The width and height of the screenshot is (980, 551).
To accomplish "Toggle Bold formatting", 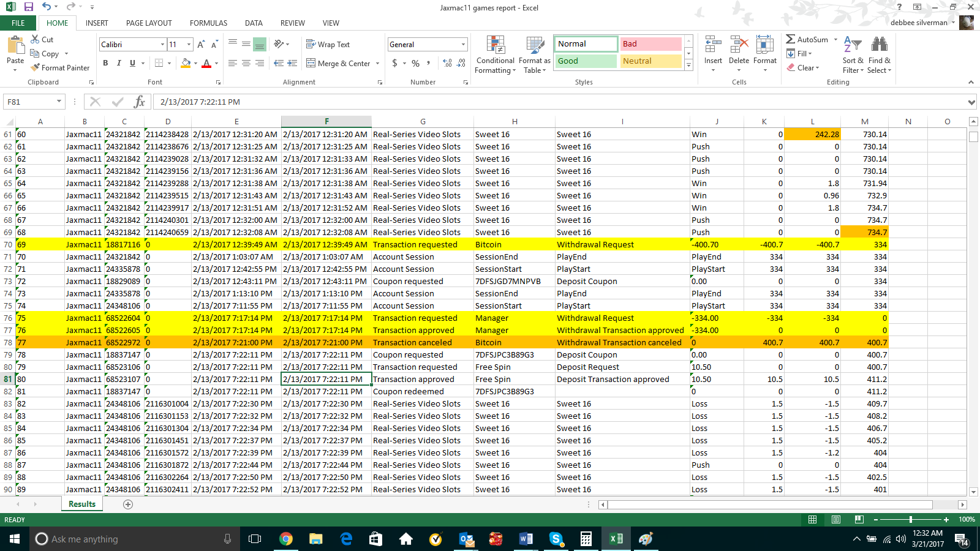I will pos(105,63).
